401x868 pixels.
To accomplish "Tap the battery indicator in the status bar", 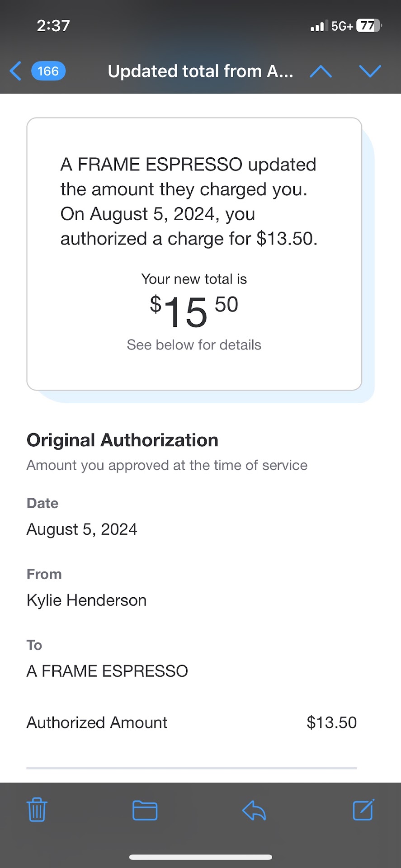I will pyautogui.click(x=368, y=26).
